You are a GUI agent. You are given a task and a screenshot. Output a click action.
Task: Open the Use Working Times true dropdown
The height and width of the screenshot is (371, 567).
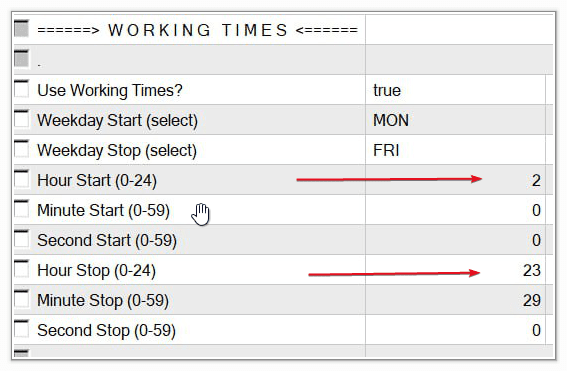click(x=455, y=90)
